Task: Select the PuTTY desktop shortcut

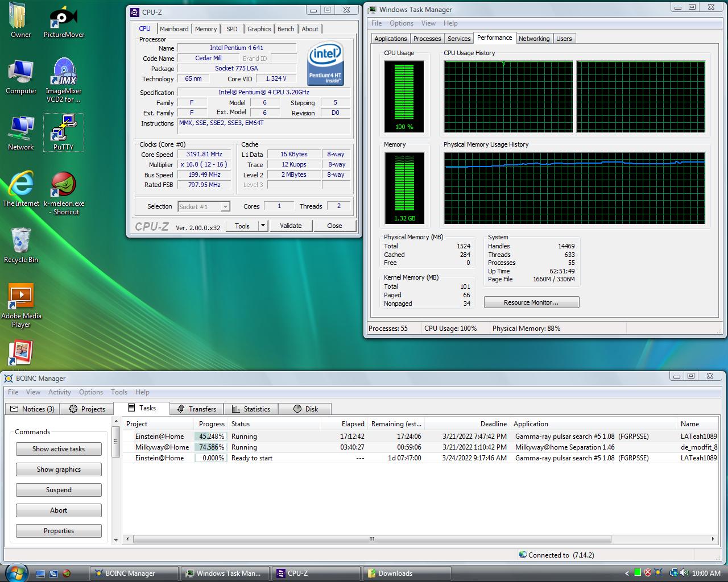Action: coord(64,132)
